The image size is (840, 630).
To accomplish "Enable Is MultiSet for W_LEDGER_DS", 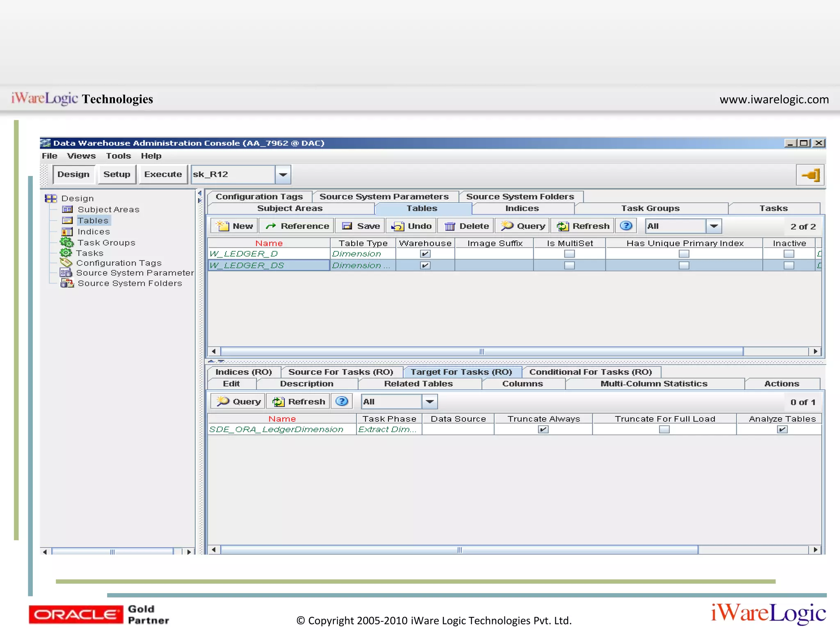I will point(569,265).
